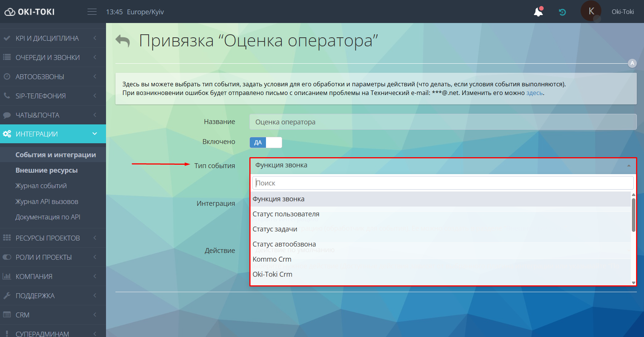The image size is (644, 337).
Task: Expand the SIP-ТЕЛЕФОНИЯ menu section
Action: (41, 96)
